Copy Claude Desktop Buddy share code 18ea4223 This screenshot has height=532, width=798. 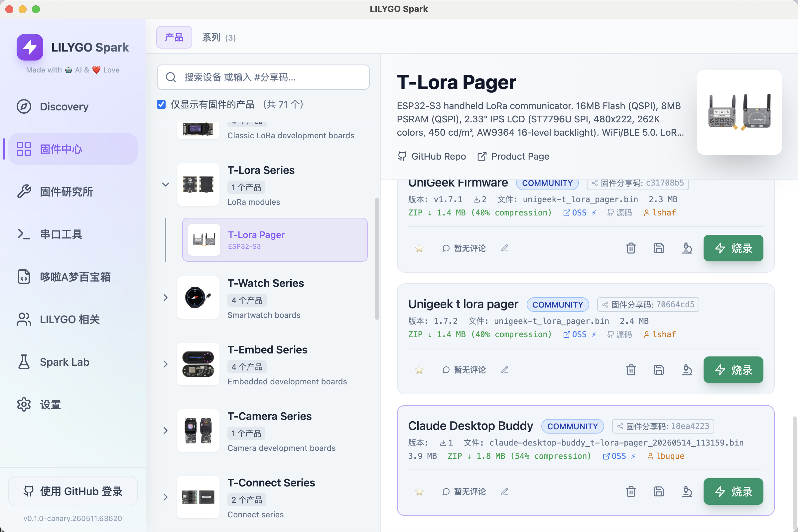click(663, 427)
